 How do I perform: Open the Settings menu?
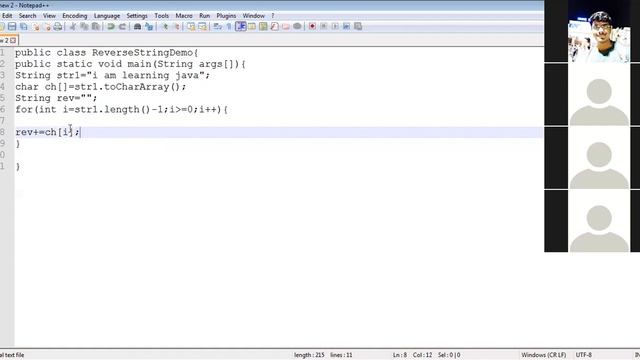coord(137,16)
